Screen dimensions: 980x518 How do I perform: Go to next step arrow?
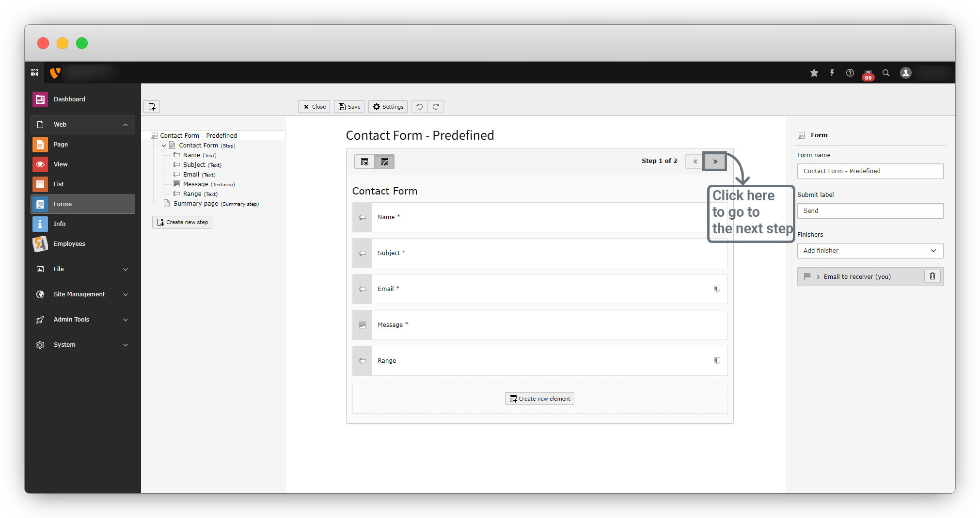tap(715, 162)
